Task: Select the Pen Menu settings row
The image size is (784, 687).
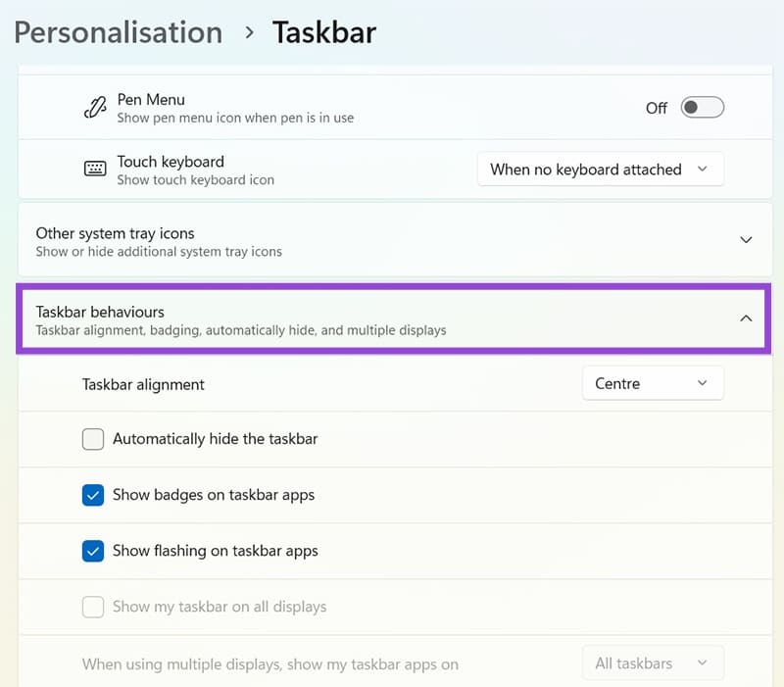Action: coord(392,108)
